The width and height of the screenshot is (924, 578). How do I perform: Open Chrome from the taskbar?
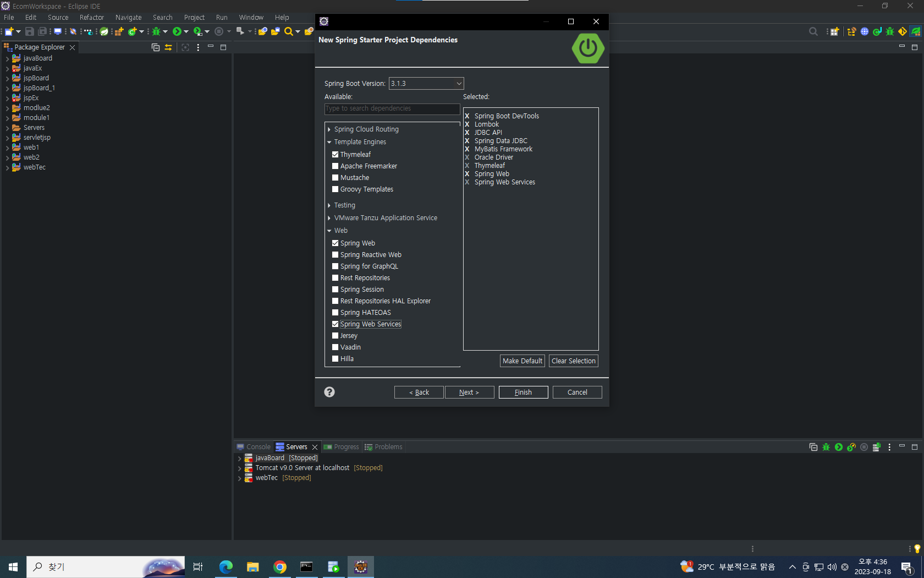(280, 566)
